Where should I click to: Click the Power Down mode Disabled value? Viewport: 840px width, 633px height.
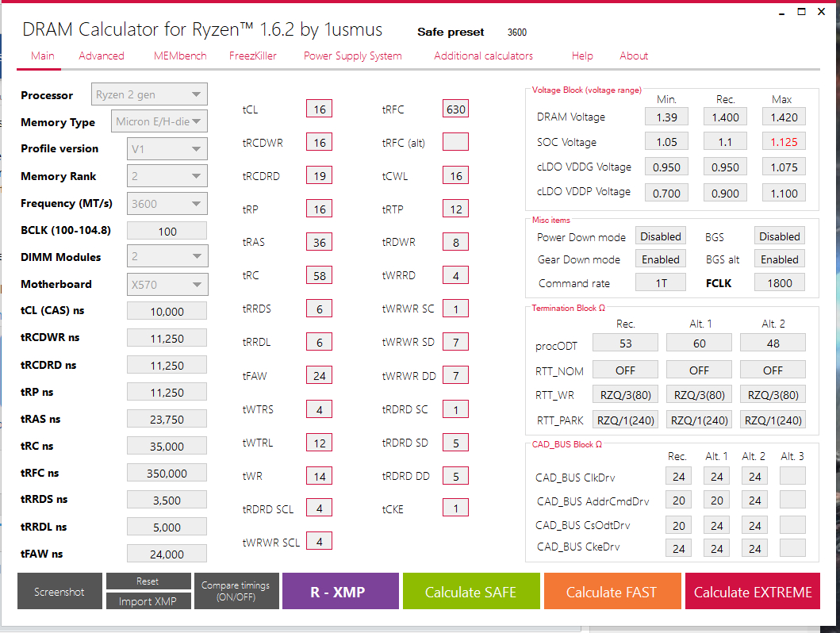(661, 236)
